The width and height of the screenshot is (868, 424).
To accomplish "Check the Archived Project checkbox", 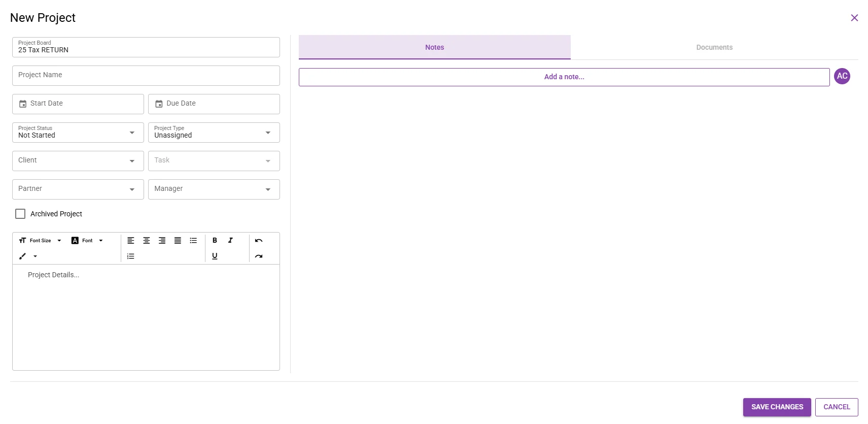I will (x=20, y=214).
